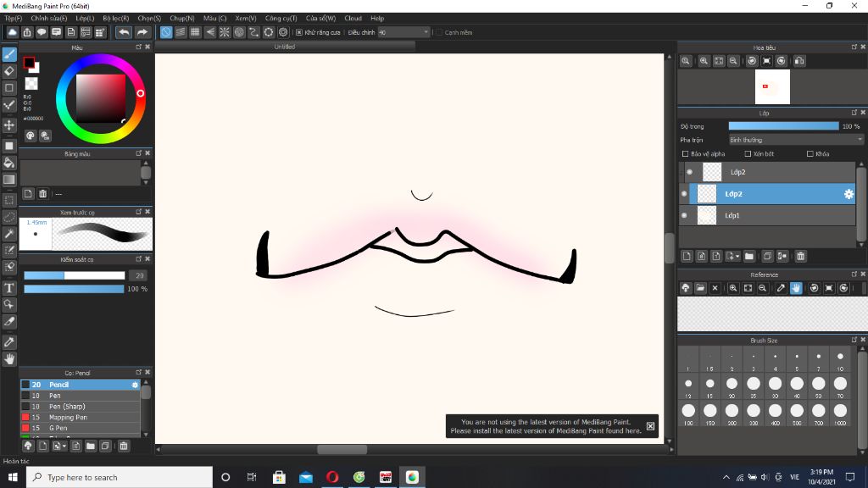
Task: Enable the Bảo vệ alpha checkbox
Action: click(x=685, y=154)
